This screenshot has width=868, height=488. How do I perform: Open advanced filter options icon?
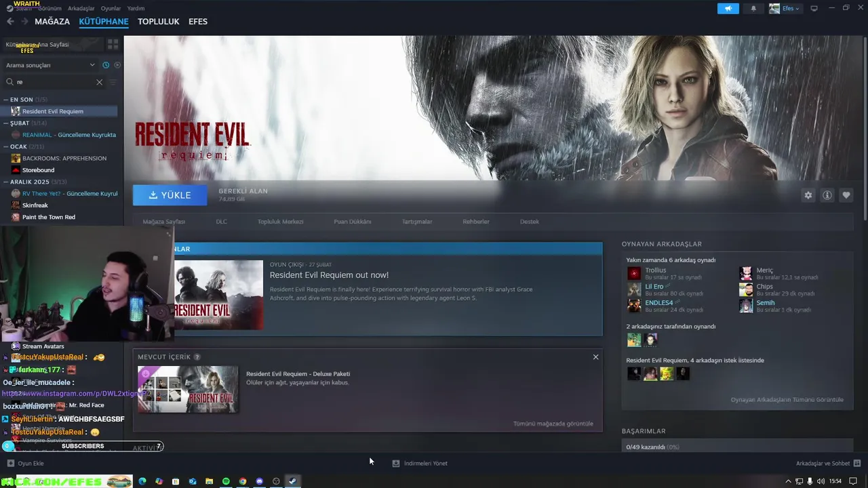113,82
